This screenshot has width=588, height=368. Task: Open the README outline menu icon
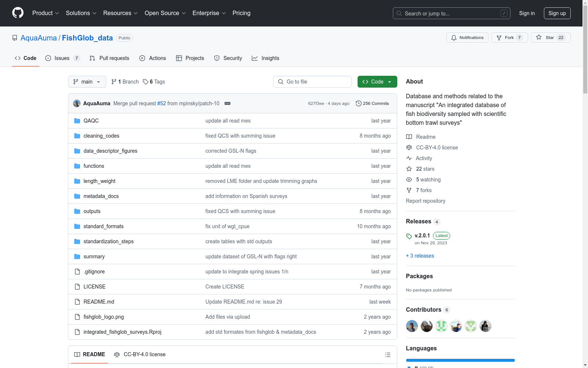click(387, 355)
